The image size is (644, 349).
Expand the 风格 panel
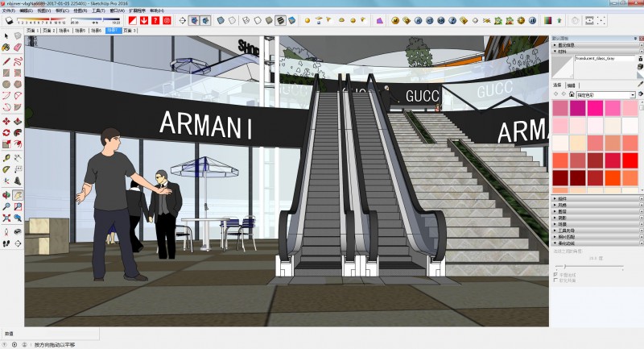[x=595, y=205]
